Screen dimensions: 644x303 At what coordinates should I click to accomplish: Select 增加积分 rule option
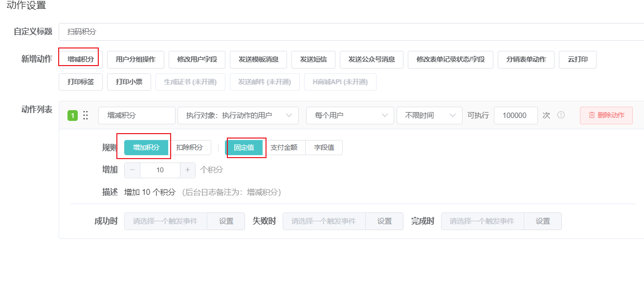[146, 147]
